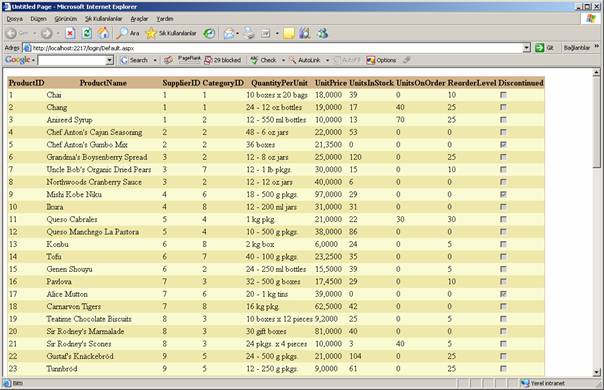The width and height of the screenshot is (604, 390).
Task: Click the Google news toolbar icon
Action: click(x=168, y=60)
